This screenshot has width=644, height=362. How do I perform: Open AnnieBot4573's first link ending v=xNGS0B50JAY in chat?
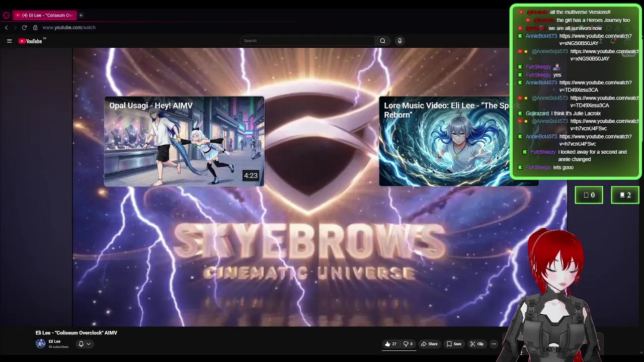coord(595,40)
